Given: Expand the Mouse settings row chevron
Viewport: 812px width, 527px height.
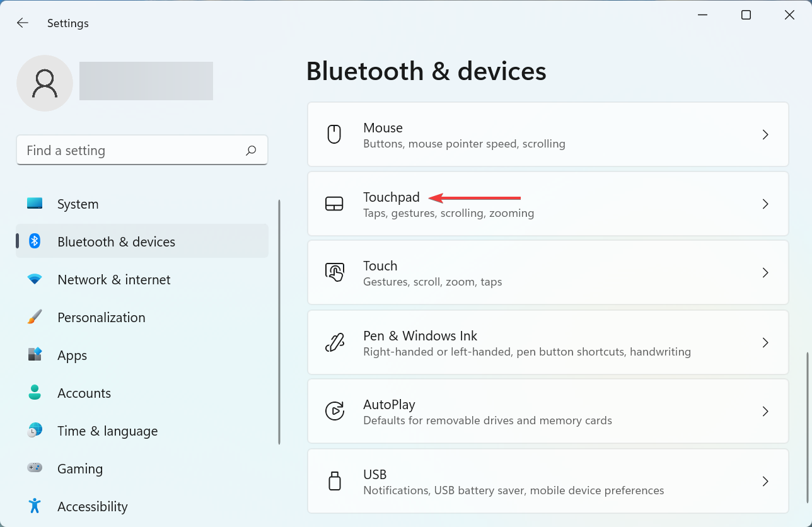Looking at the screenshot, I should [x=765, y=134].
